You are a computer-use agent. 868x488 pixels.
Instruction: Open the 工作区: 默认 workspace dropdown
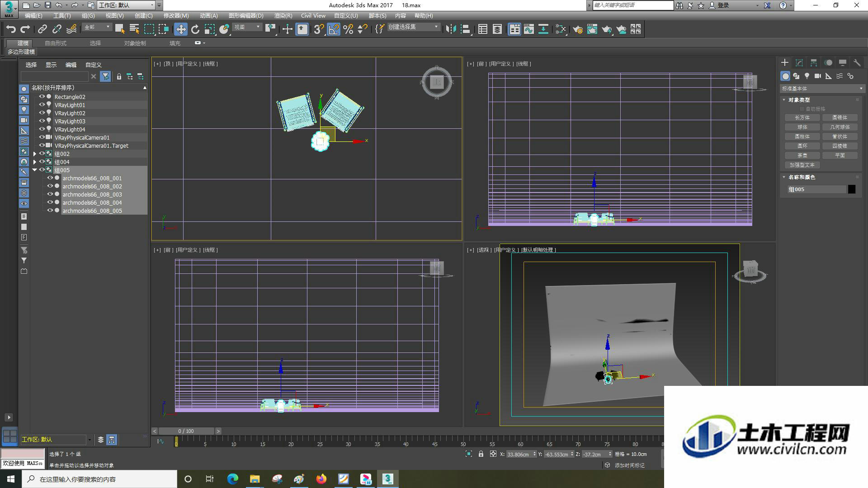126,5
